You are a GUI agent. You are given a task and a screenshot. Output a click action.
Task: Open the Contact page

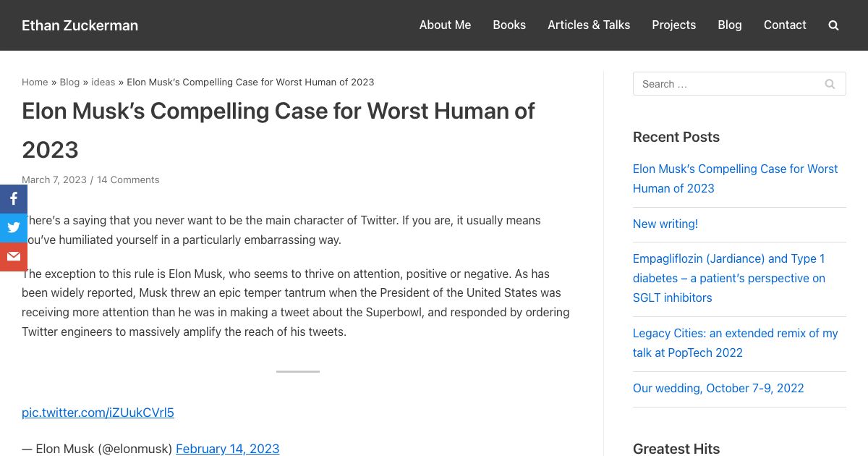coord(785,25)
